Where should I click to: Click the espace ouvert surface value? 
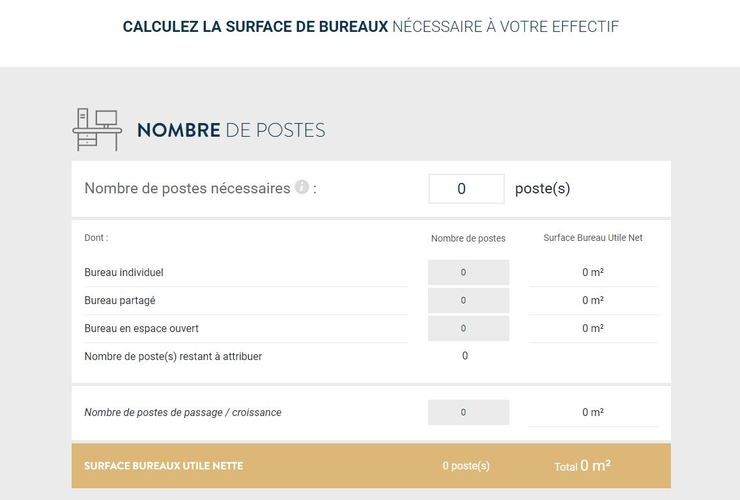click(593, 328)
